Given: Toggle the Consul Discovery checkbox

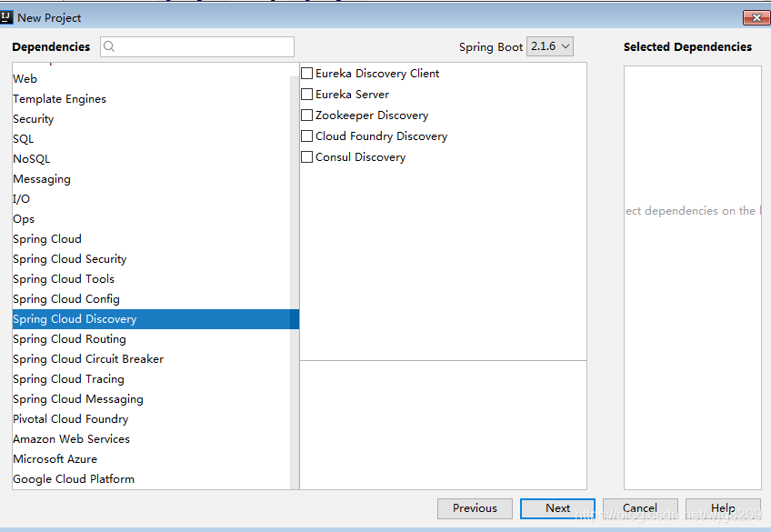Looking at the screenshot, I should (x=306, y=156).
